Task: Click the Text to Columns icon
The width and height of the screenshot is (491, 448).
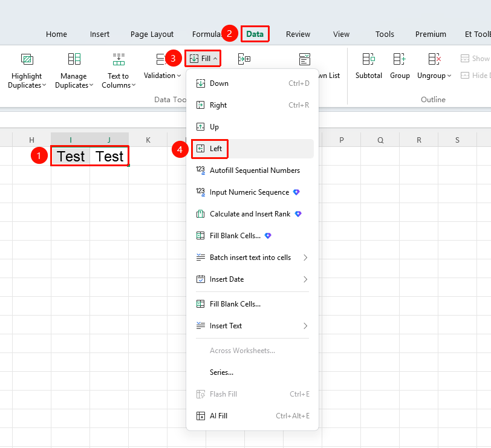Action: 119,59
